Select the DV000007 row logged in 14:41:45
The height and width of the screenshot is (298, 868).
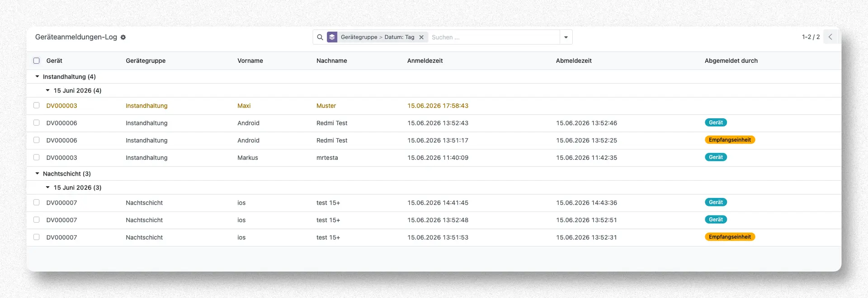click(37, 202)
